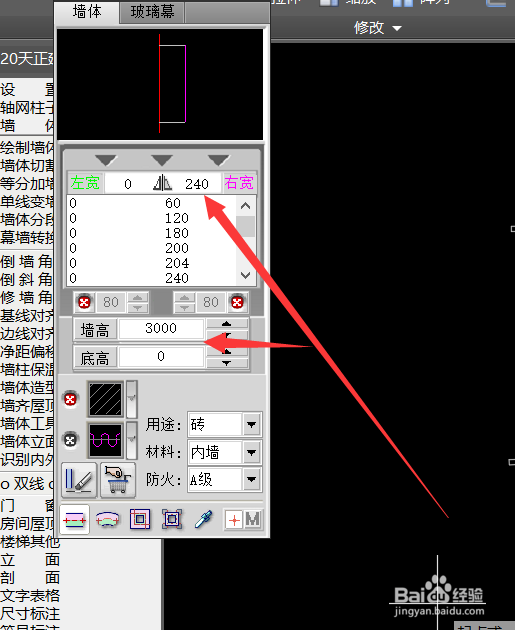
Task: Toggle the right insulation red X button
Action: click(237, 302)
